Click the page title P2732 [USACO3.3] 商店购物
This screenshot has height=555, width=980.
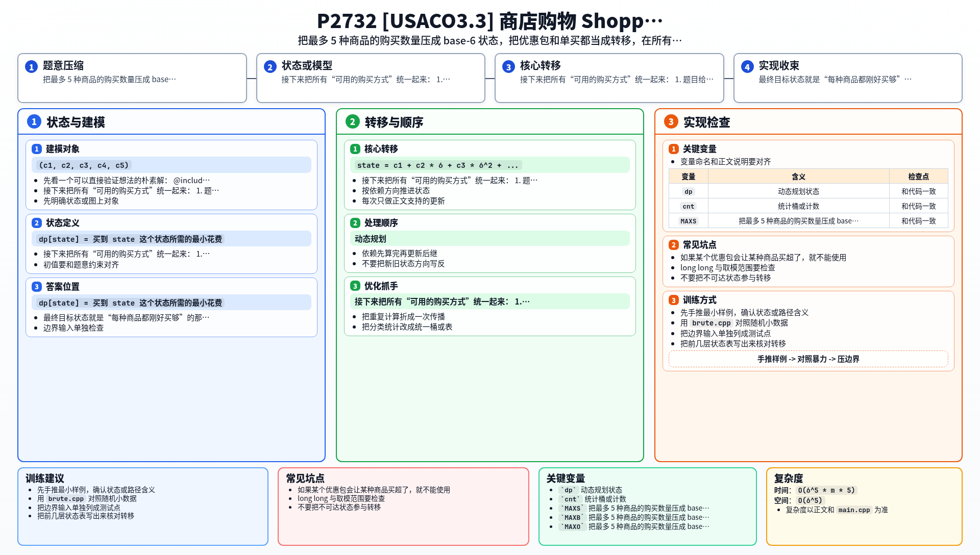pyautogui.click(x=489, y=21)
